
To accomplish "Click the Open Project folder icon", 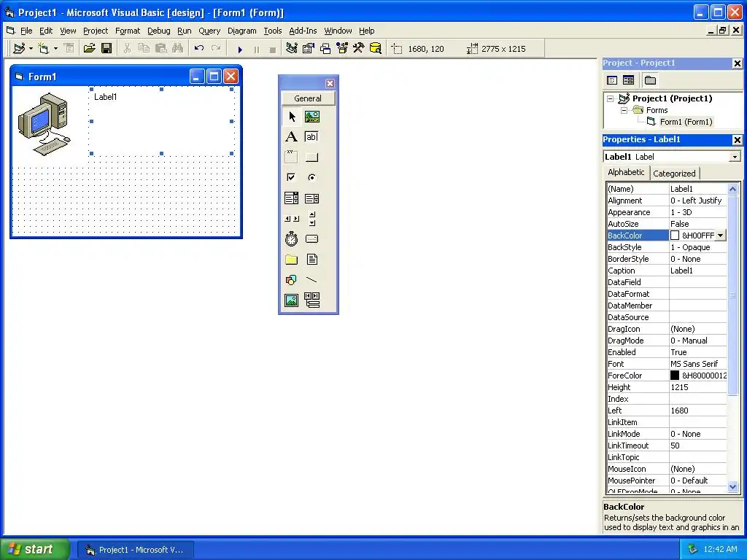I will click(89, 49).
